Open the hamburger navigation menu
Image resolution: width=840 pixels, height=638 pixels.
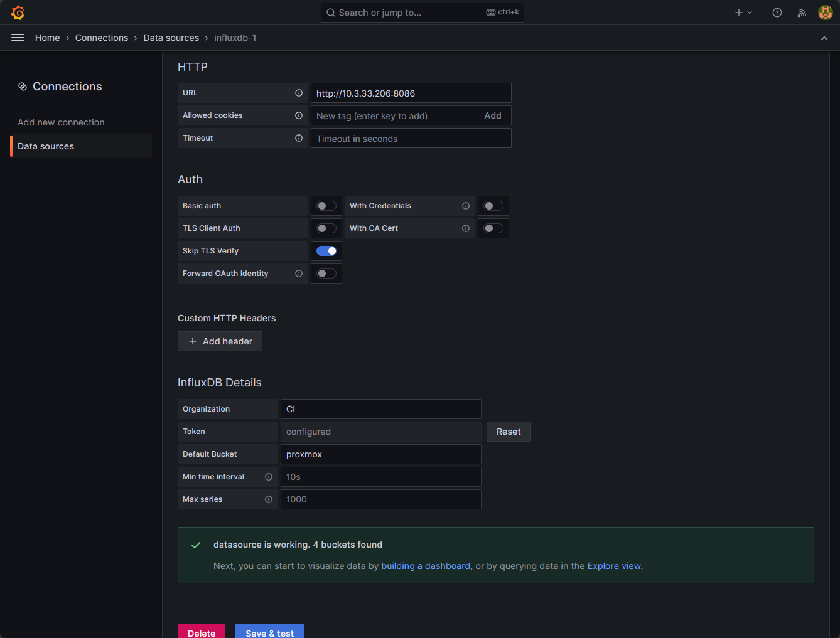18,38
